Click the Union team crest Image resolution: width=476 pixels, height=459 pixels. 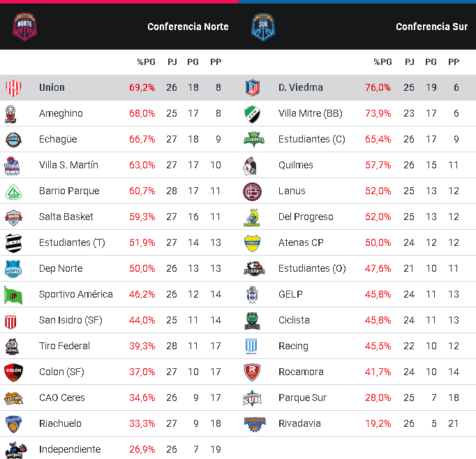(x=13, y=87)
